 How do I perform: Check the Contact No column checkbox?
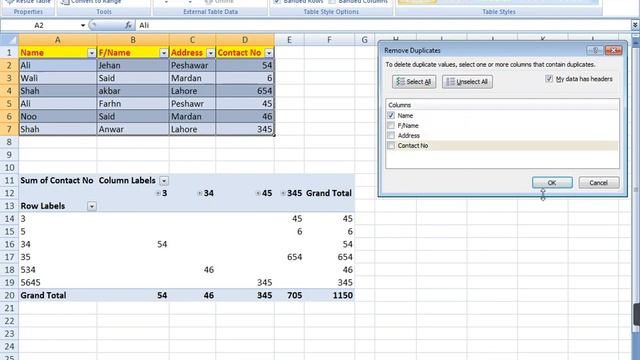pyautogui.click(x=391, y=145)
